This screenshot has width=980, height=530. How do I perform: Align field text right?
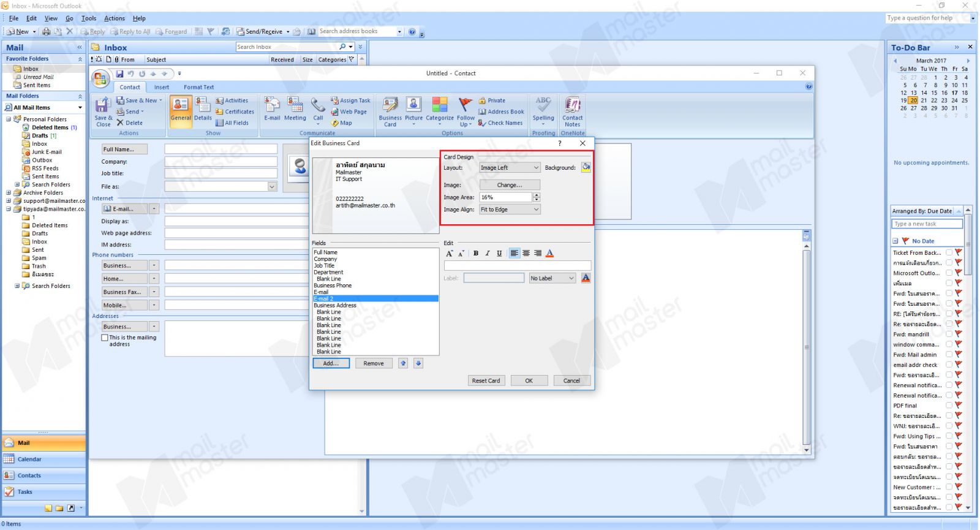[x=538, y=253]
